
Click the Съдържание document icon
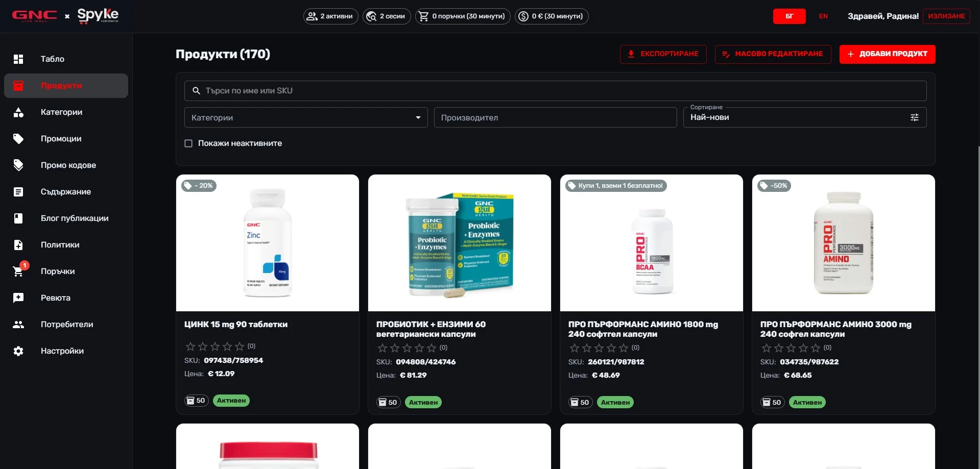tap(18, 192)
